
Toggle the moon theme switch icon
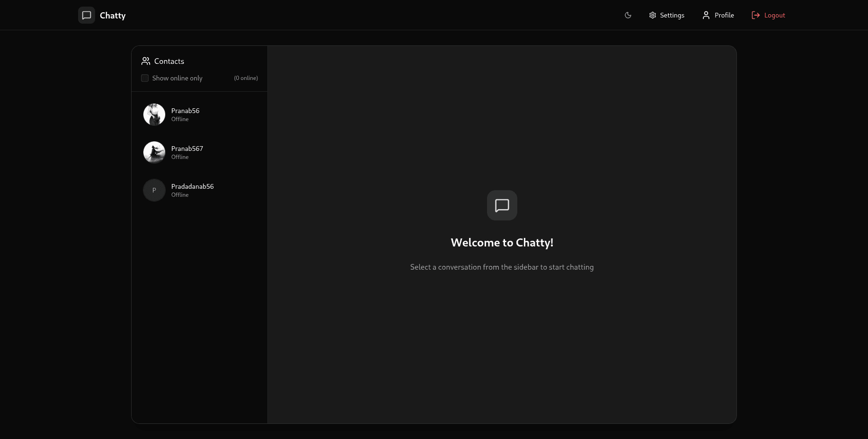tap(628, 15)
